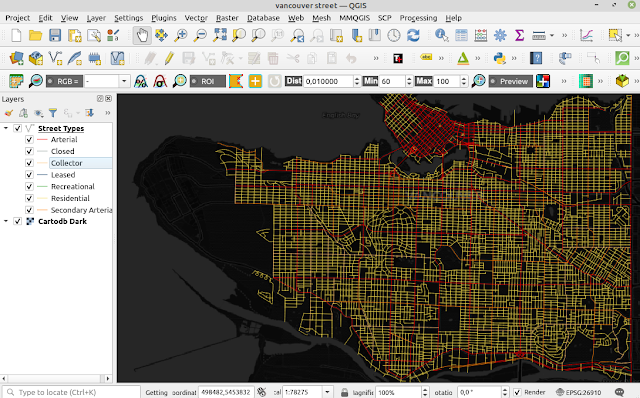Click the Layers panel horizontal scrollbar
The height and width of the screenshot is (398, 640).
click(56, 378)
